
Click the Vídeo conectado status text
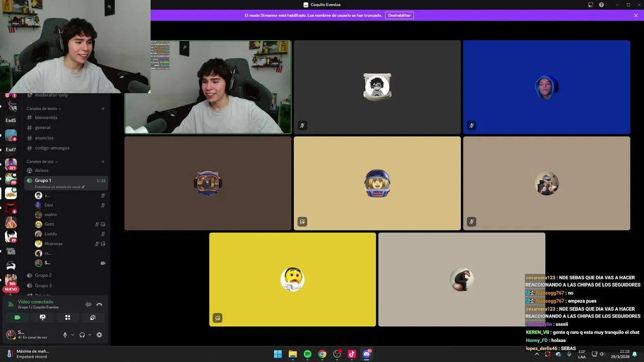click(36, 302)
